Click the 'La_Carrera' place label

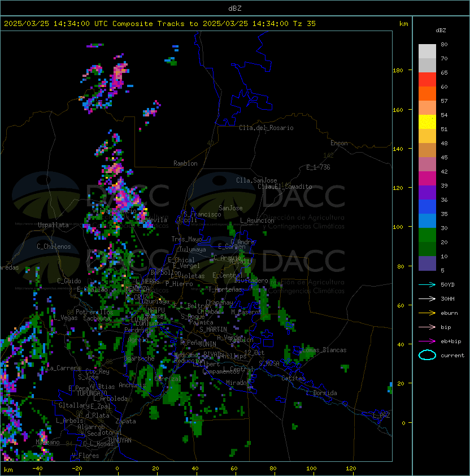pos(63,368)
